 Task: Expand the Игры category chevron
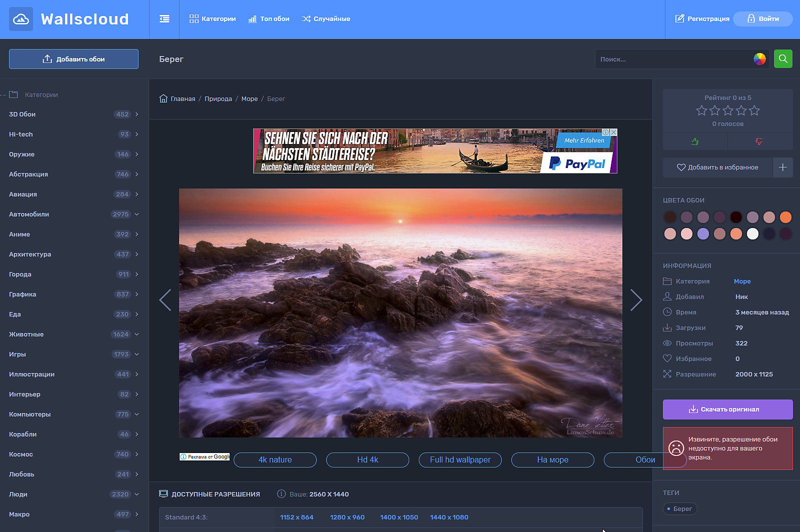pyautogui.click(x=137, y=354)
